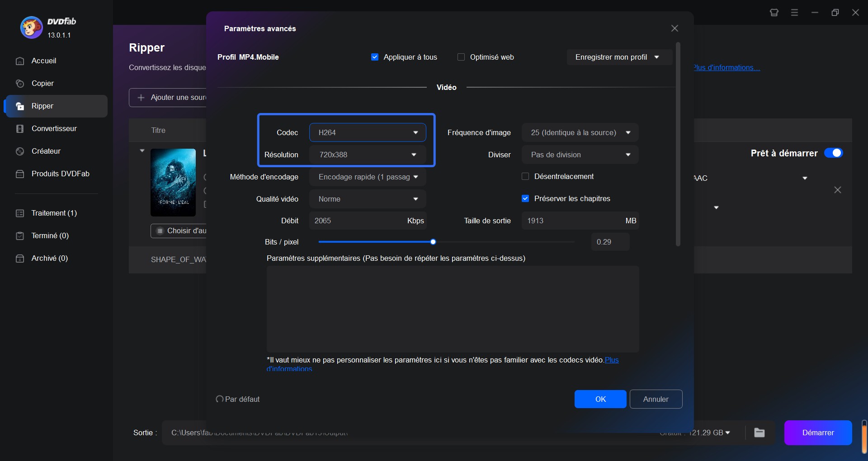Open the AAC audio dropdown arrow
The image size is (868, 461).
click(805, 178)
